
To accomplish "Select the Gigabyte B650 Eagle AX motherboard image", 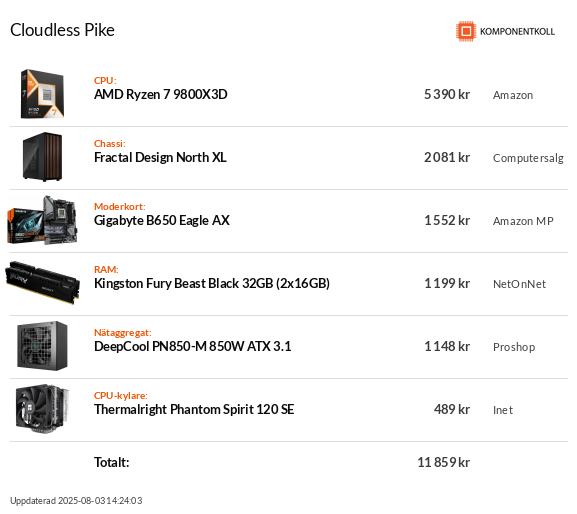I will coord(42,220).
